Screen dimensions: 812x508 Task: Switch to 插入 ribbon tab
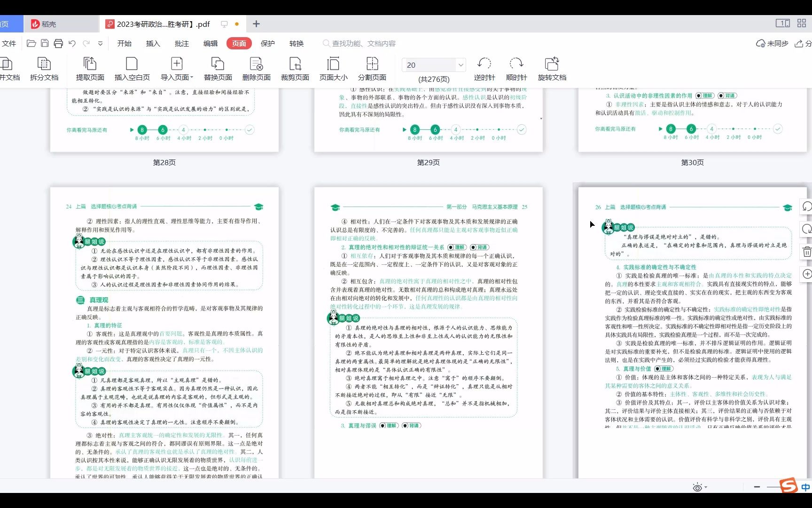(x=153, y=43)
